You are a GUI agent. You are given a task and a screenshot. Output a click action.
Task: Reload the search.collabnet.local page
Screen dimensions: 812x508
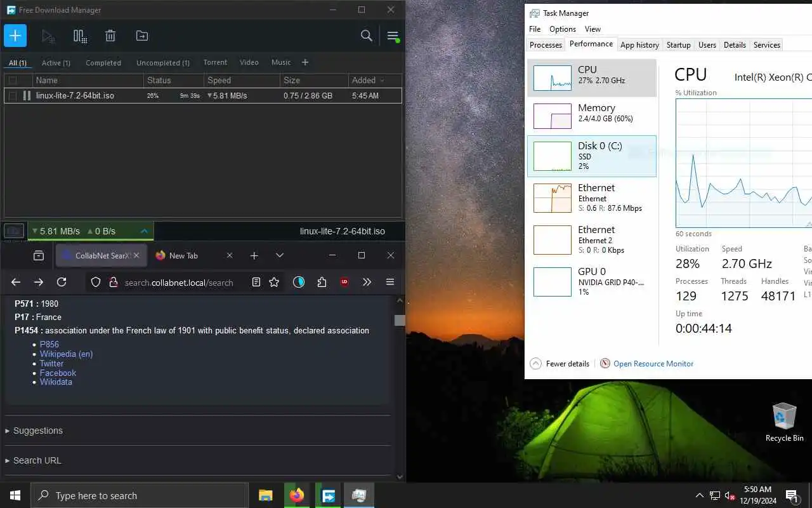[x=62, y=282]
